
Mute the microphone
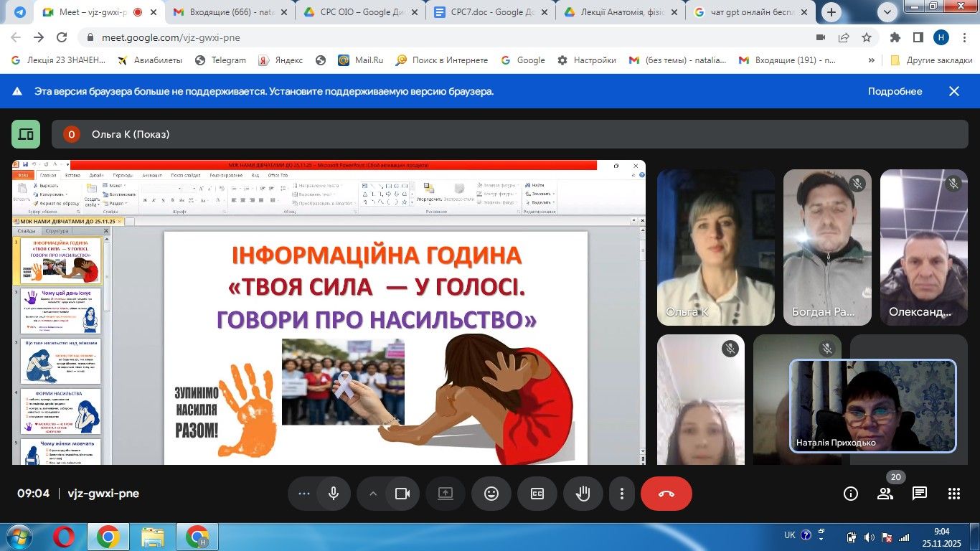click(334, 494)
